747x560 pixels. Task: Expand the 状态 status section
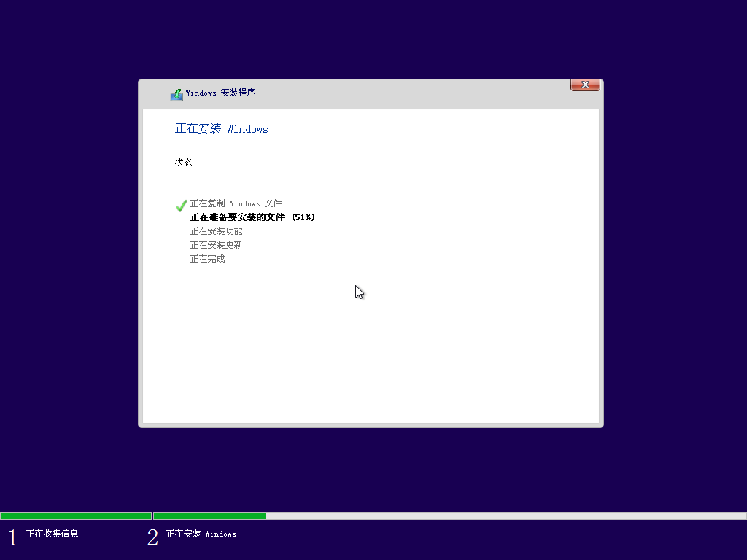coord(183,163)
